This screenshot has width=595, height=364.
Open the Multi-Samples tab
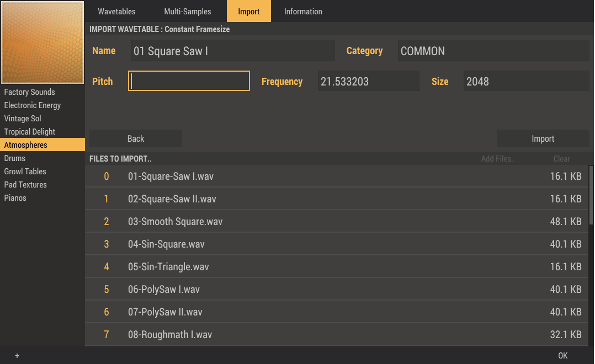188,12
